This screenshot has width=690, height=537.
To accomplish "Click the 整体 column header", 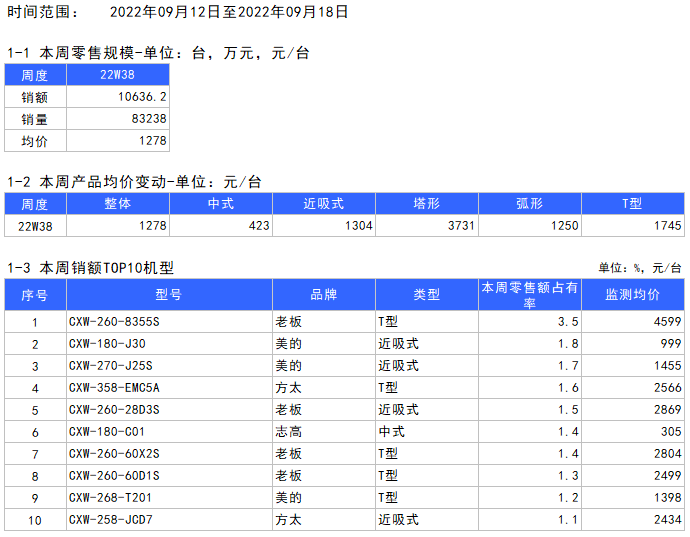I will [117, 204].
